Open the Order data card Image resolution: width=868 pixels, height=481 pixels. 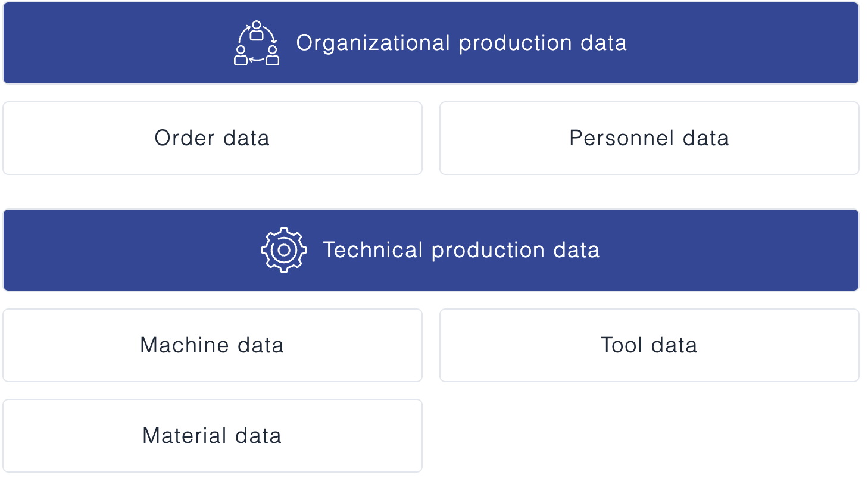click(x=213, y=138)
